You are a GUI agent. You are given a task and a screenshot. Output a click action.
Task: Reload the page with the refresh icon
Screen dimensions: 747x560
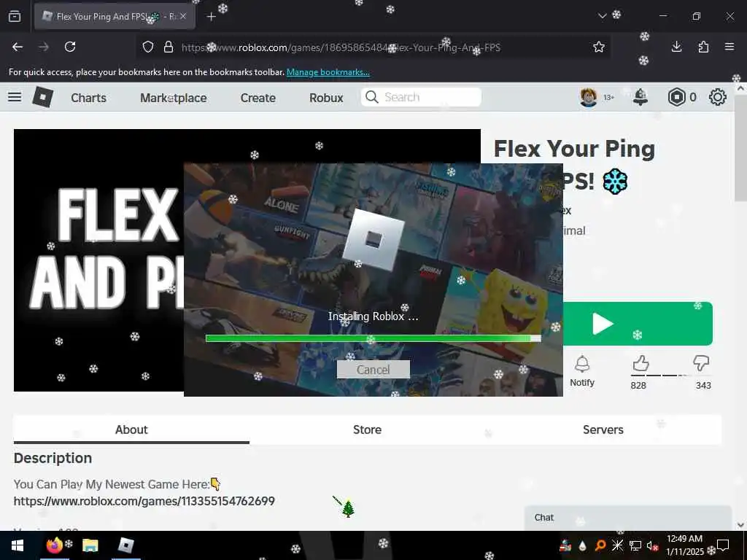point(70,47)
